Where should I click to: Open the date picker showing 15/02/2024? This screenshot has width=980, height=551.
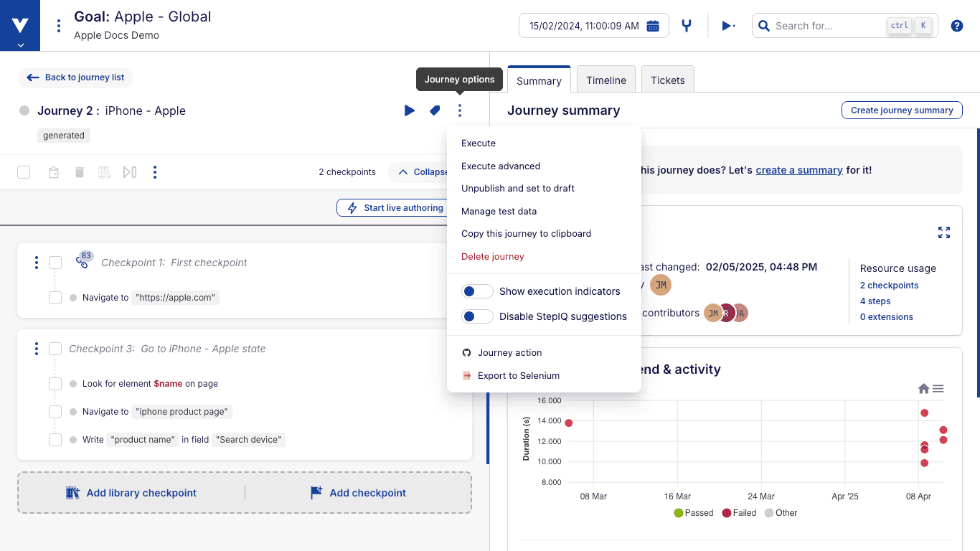[593, 25]
